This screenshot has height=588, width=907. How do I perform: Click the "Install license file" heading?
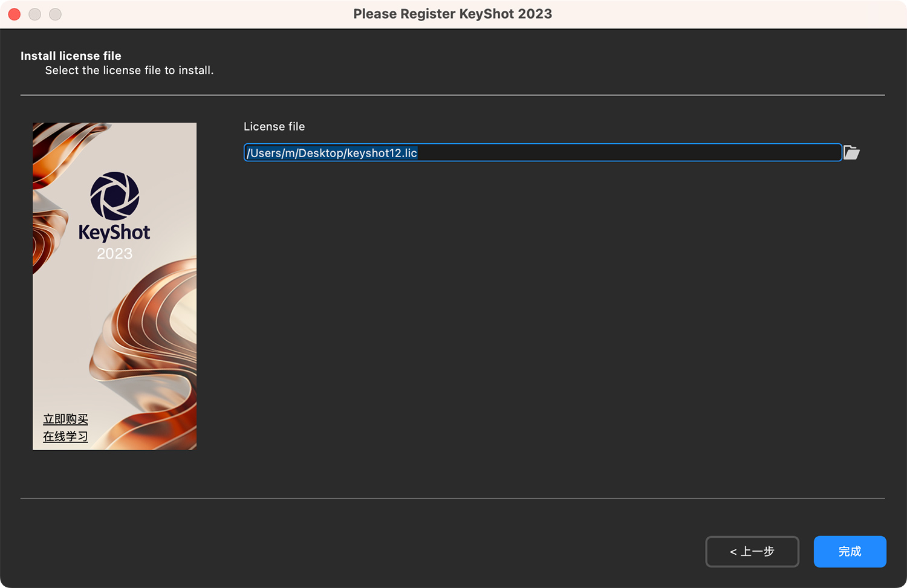tap(71, 56)
